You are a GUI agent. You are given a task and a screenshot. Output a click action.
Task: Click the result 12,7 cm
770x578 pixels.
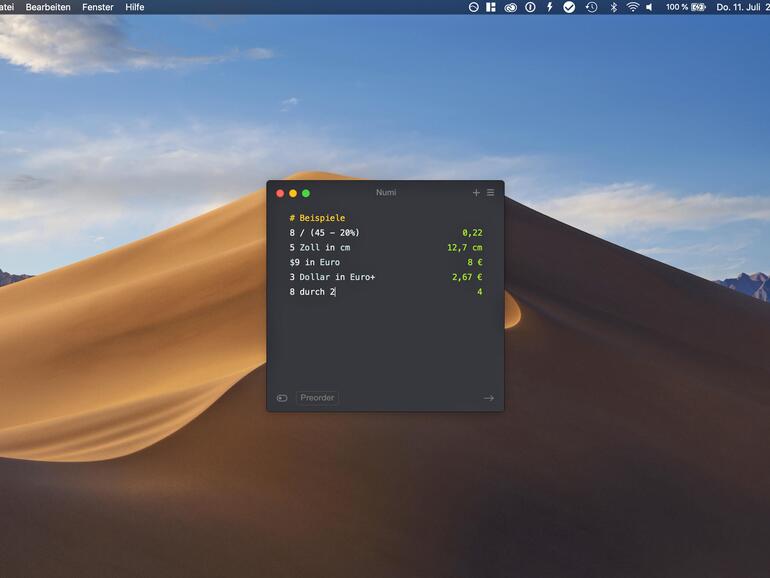tap(464, 248)
